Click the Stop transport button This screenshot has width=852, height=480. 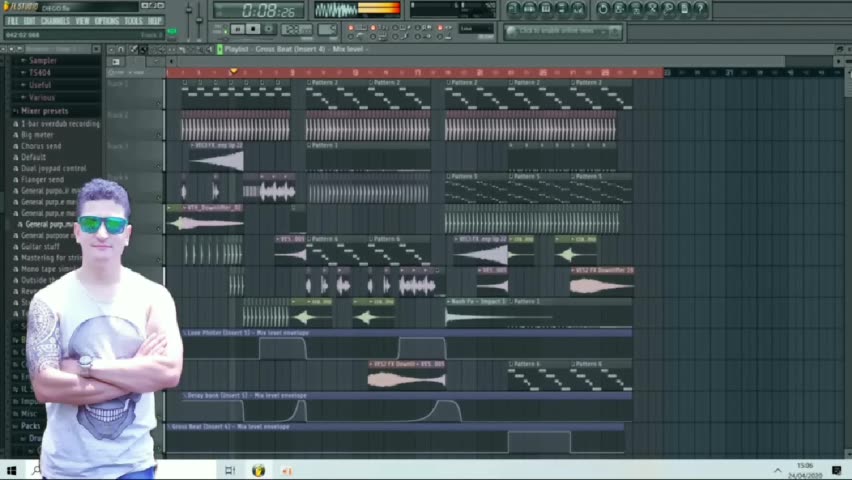pos(254,29)
